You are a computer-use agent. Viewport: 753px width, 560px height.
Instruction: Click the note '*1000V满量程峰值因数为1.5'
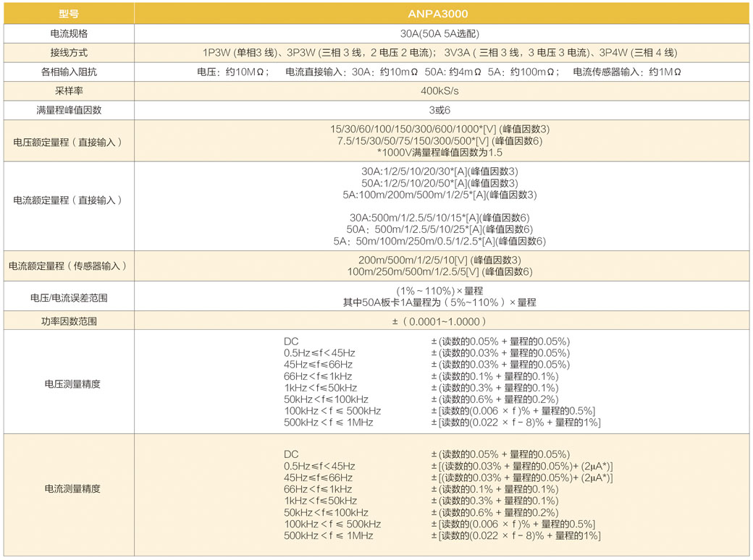click(439, 153)
